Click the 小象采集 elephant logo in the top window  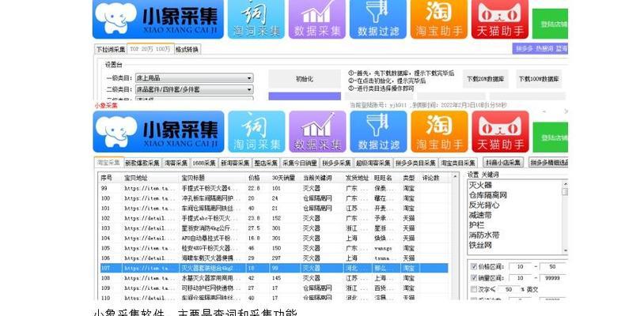(158, 19)
